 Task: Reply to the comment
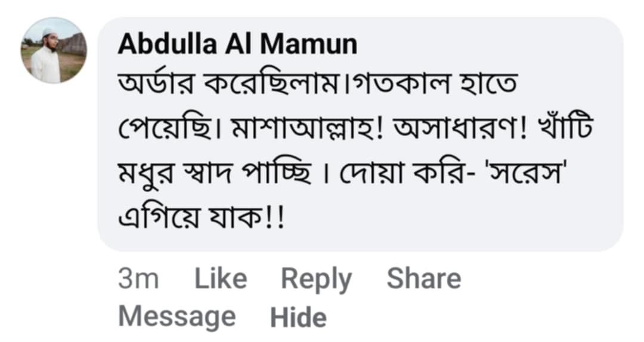tap(316, 279)
